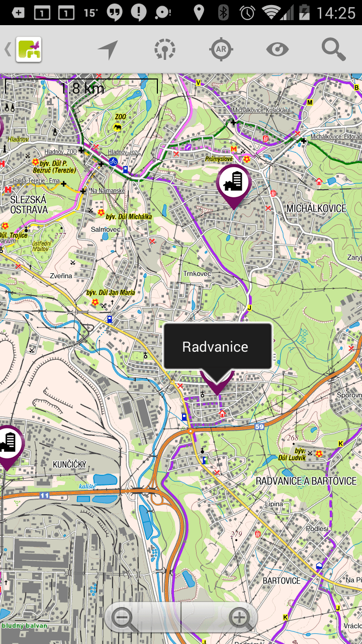
Task: Open the satellite tracking icon in toolbar
Action: point(165,50)
